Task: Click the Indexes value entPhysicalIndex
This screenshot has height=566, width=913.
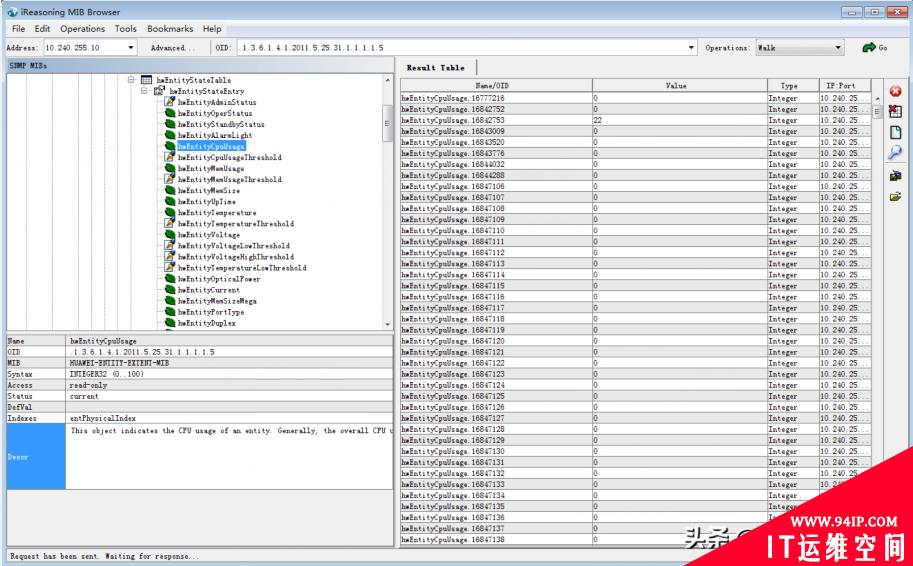Action: [102, 418]
